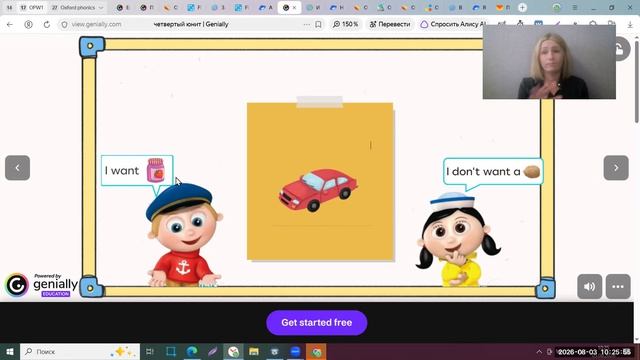Click the jam jar image

click(x=156, y=170)
